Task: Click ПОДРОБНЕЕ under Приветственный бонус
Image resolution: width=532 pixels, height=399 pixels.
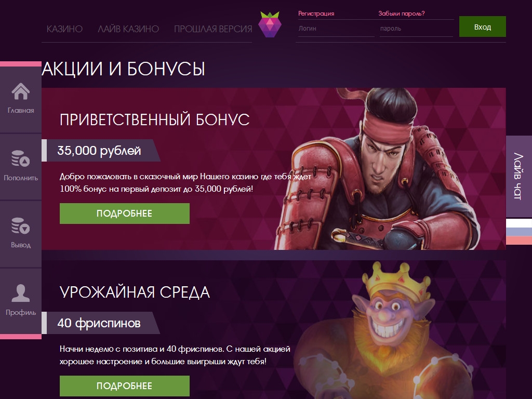Action: coord(125,214)
